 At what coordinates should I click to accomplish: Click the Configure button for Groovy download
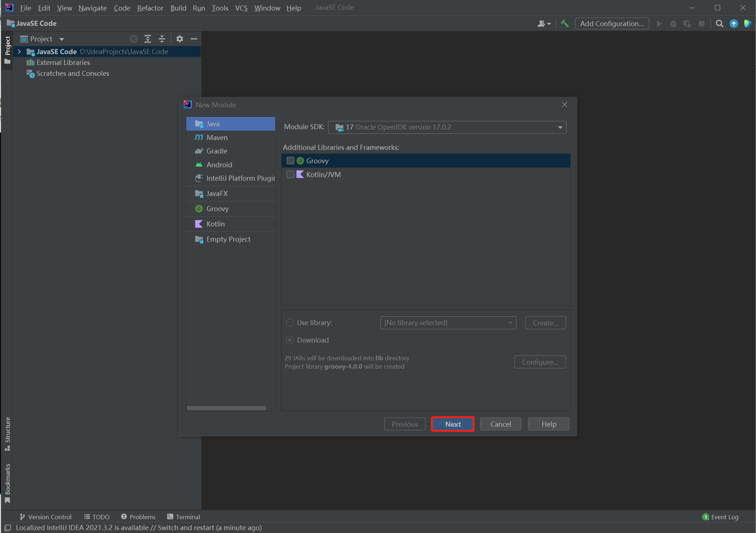[540, 362]
